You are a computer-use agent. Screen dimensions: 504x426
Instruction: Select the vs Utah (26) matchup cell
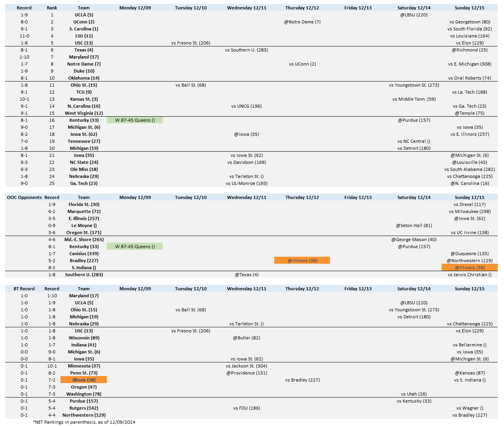[414, 394]
